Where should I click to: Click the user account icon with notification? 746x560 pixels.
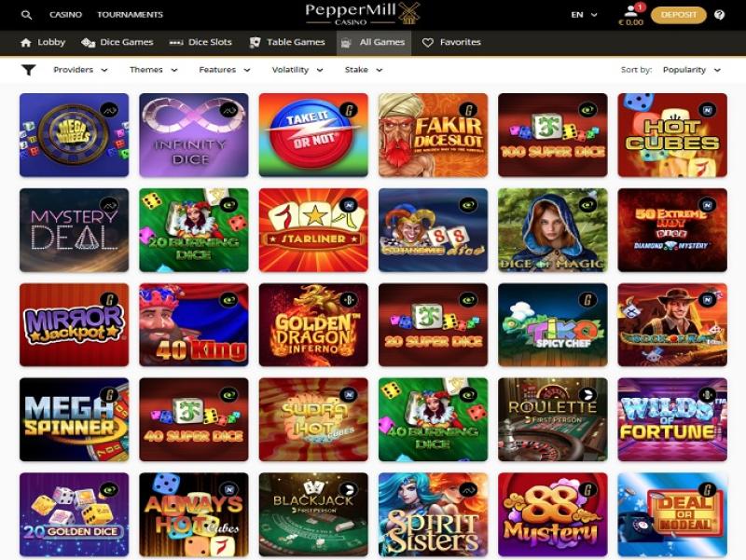(x=632, y=10)
